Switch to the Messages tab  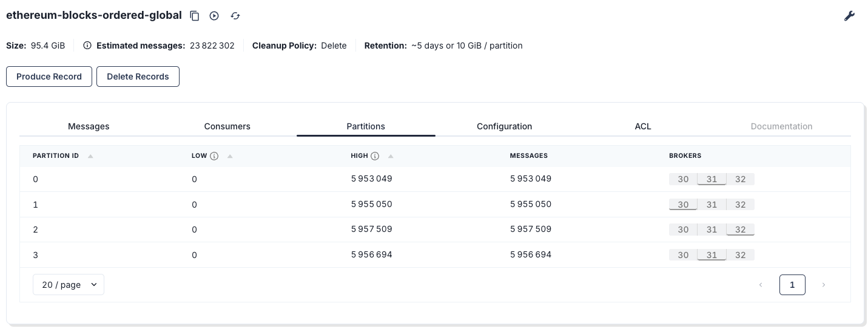[x=89, y=126]
